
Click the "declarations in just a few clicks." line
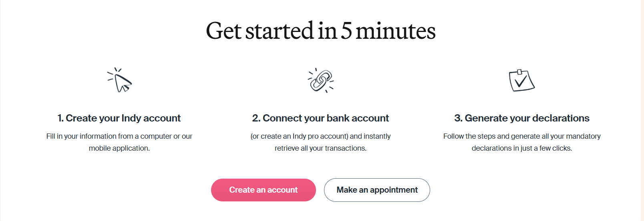521,148
